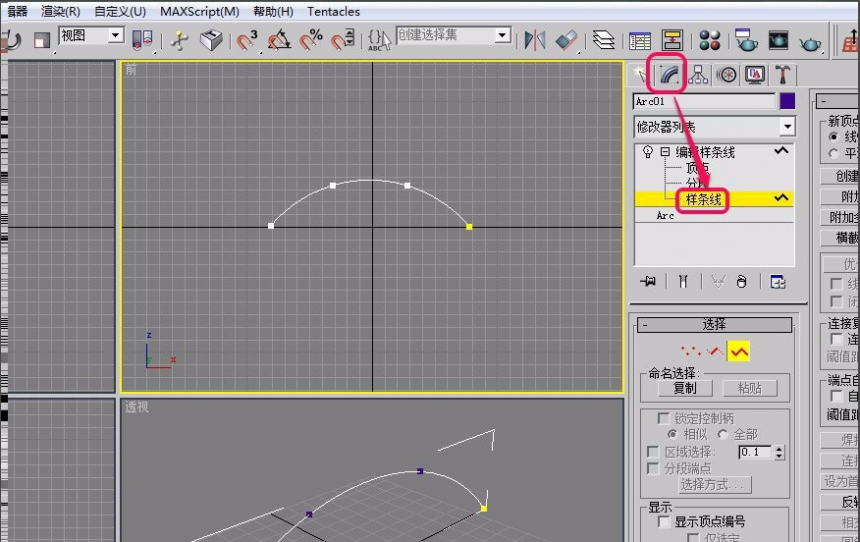
Task: Open the Render Scene dialog teapot icon
Action: coord(746,39)
